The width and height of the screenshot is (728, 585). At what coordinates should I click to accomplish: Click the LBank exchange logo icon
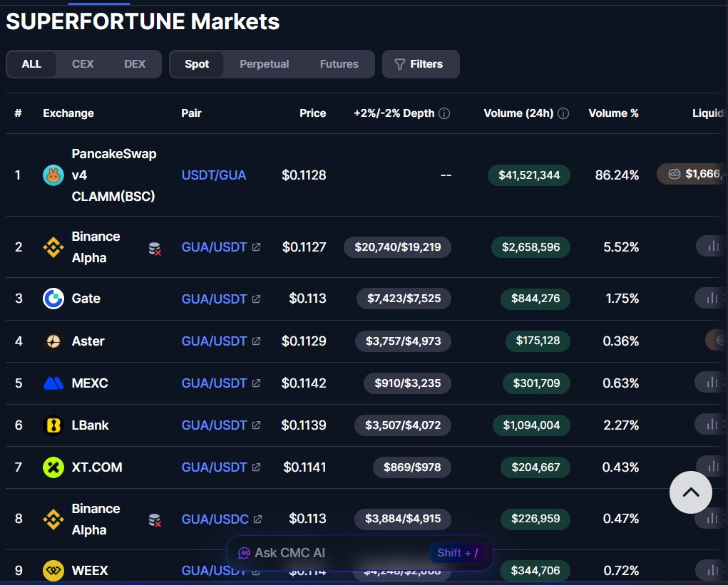[x=53, y=425]
